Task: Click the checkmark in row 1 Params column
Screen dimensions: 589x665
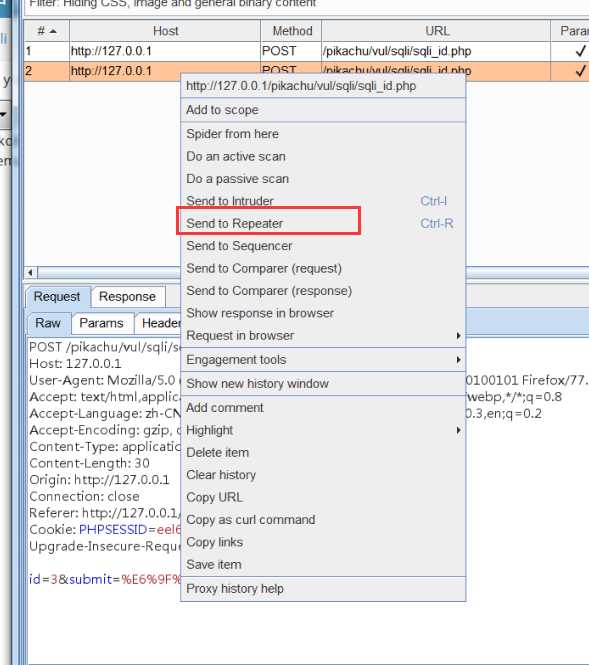Action: (x=580, y=51)
